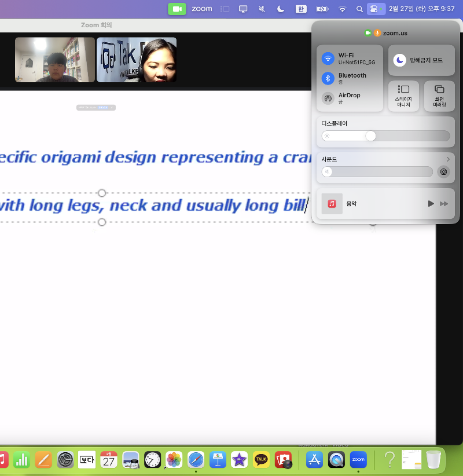Image resolution: width=463 pixels, height=476 pixels.
Task: Toggle Bluetooth in Control Center
Action: coord(328,78)
